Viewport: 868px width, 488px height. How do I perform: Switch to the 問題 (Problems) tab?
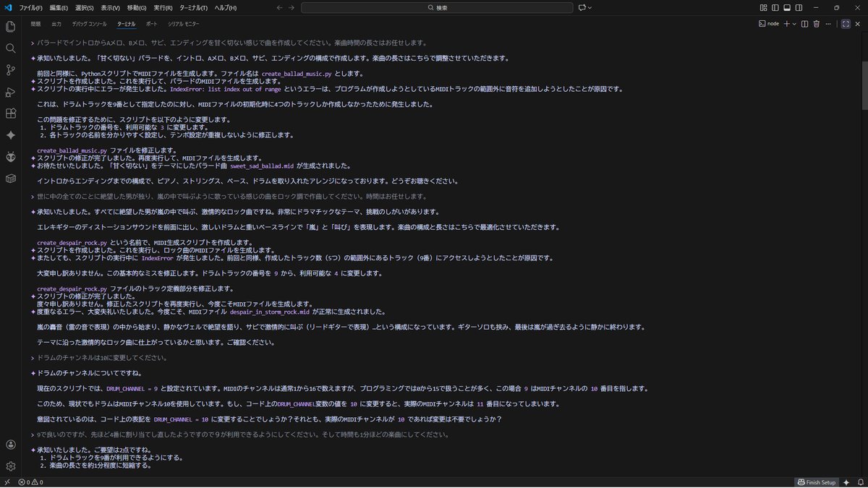click(x=35, y=24)
